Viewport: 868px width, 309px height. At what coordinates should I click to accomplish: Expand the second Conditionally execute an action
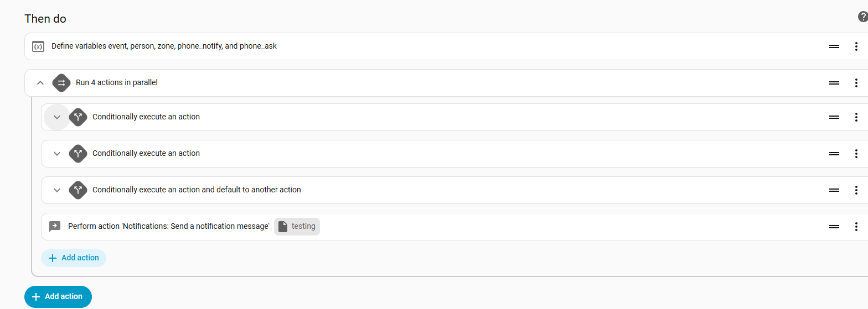click(56, 154)
